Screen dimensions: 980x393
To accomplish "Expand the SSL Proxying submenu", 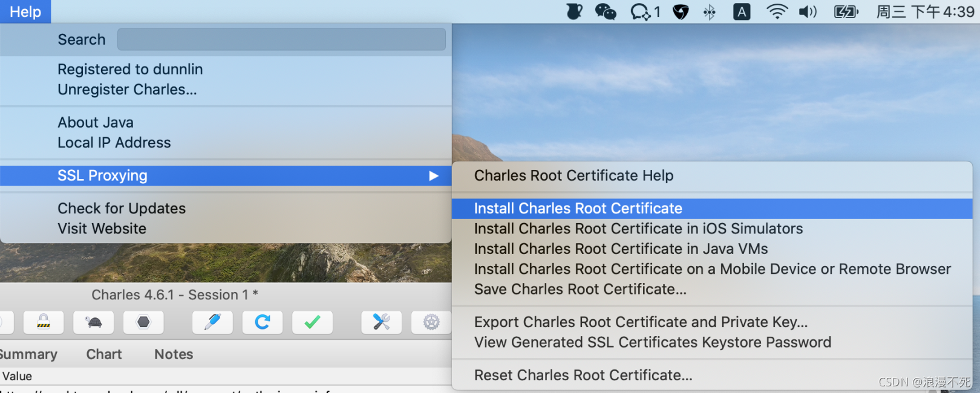I will coord(226,175).
